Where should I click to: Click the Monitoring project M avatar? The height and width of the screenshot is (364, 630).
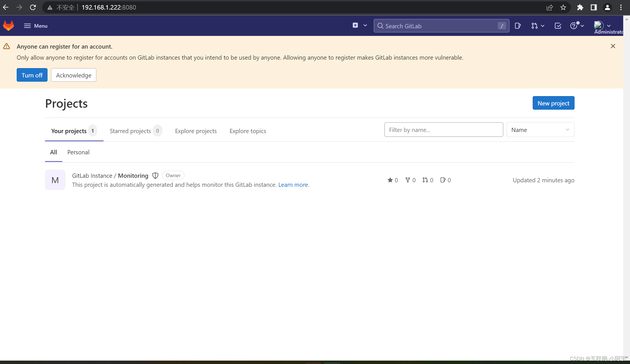(x=55, y=180)
